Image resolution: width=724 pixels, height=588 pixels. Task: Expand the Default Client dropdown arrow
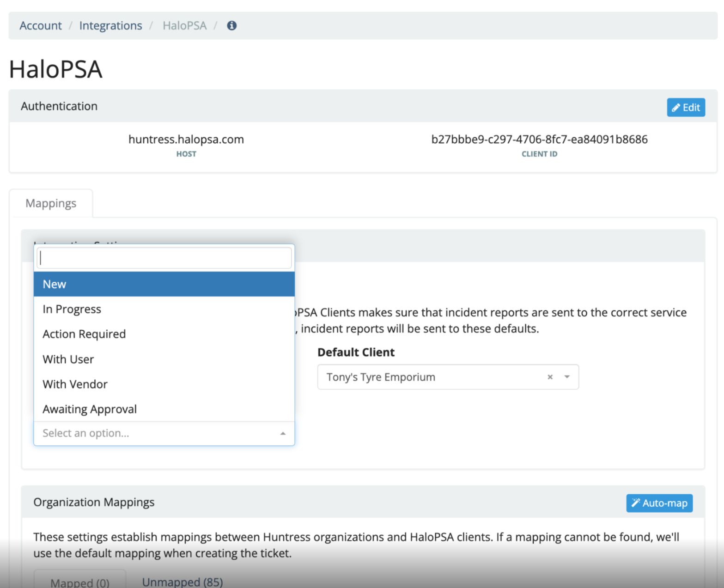click(x=567, y=377)
